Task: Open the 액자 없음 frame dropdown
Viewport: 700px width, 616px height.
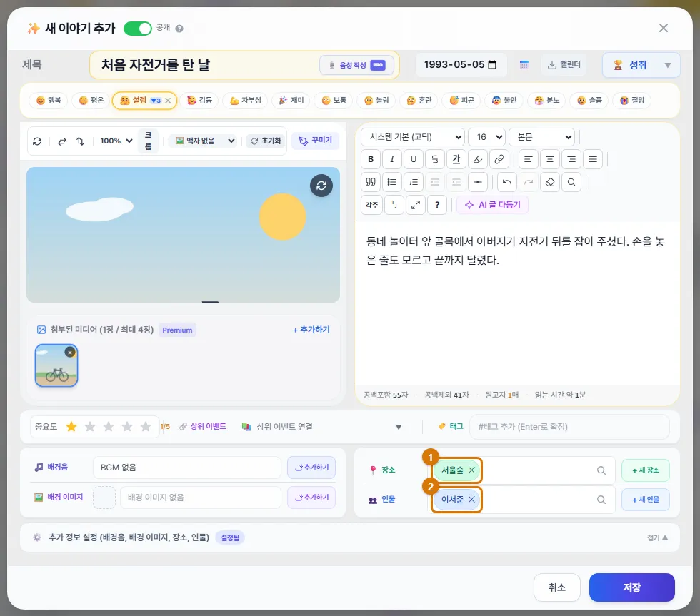Action: (204, 141)
